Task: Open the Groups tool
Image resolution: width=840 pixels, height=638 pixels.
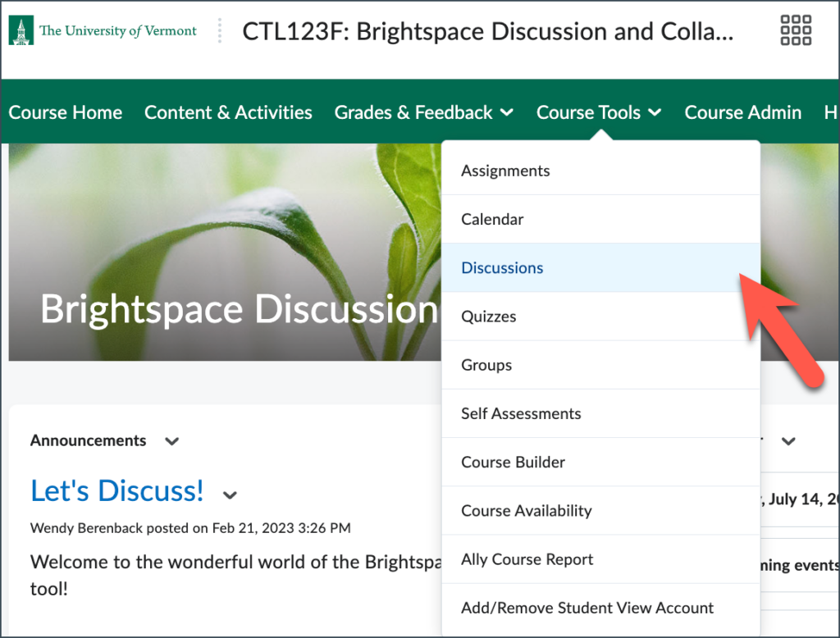Action: pos(486,365)
